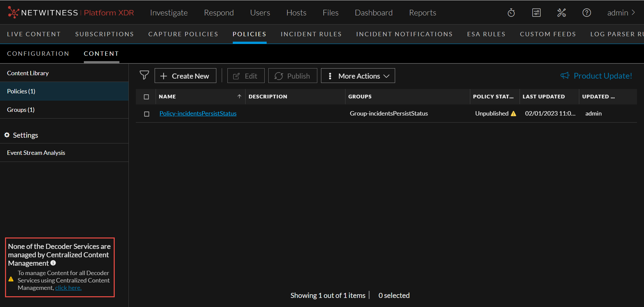
Task: Toggle the ascending sort arrow on NAME column
Action: pyautogui.click(x=240, y=96)
